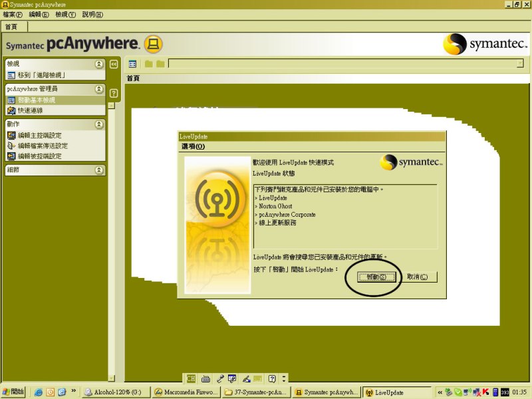532x399 pixels.
Task: Collapse the 動作 panel section
Action: pos(98,124)
